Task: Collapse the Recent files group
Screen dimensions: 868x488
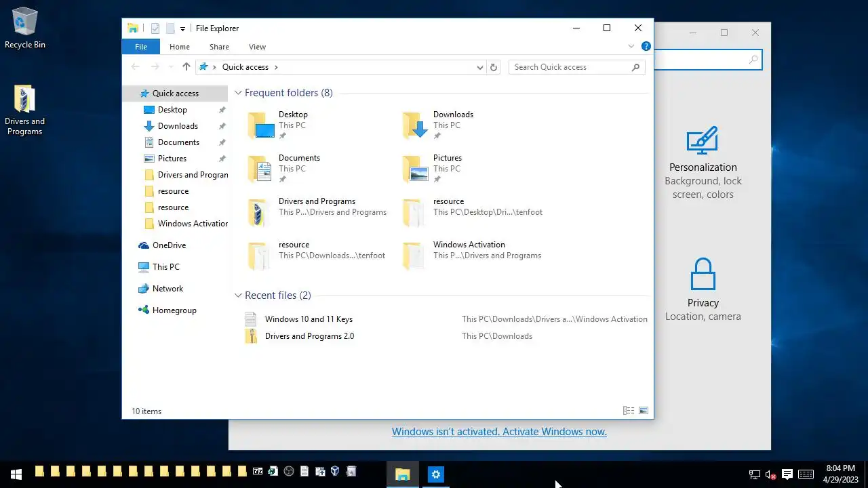Action: click(238, 296)
